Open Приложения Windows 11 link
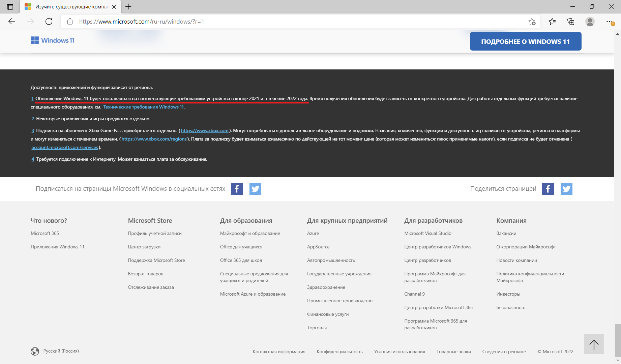The image size is (621, 364). pyautogui.click(x=58, y=247)
